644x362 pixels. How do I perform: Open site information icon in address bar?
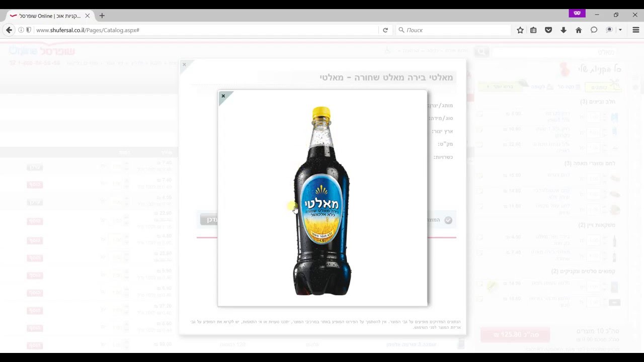tap(21, 30)
